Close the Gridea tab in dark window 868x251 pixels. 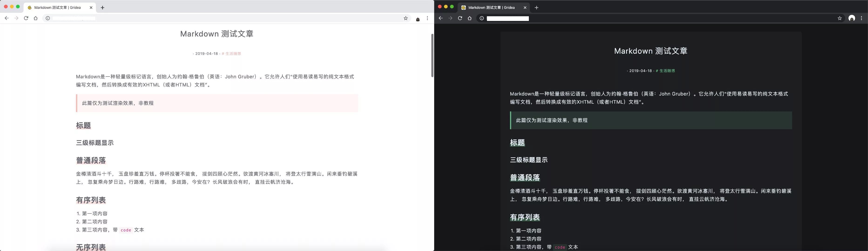click(525, 7)
